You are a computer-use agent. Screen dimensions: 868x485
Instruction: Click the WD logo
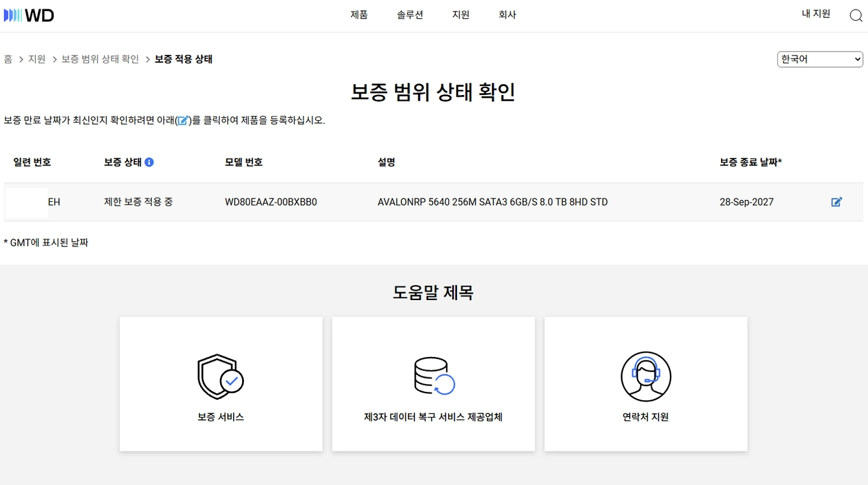pos(28,16)
